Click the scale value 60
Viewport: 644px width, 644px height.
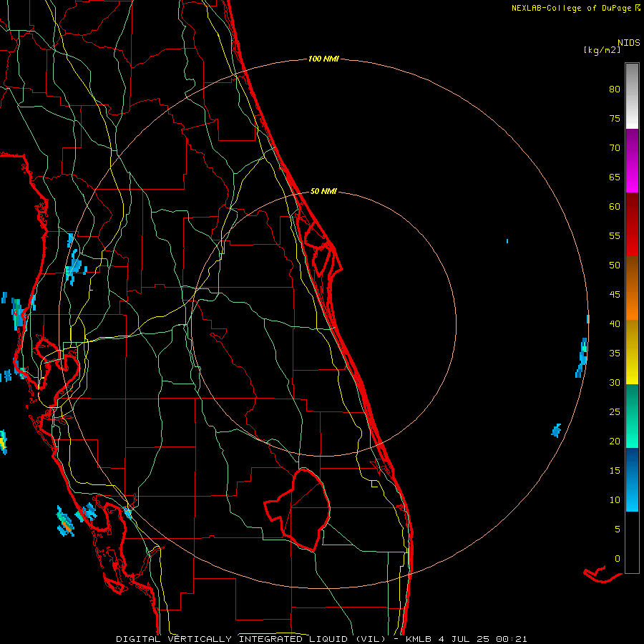tap(615, 207)
